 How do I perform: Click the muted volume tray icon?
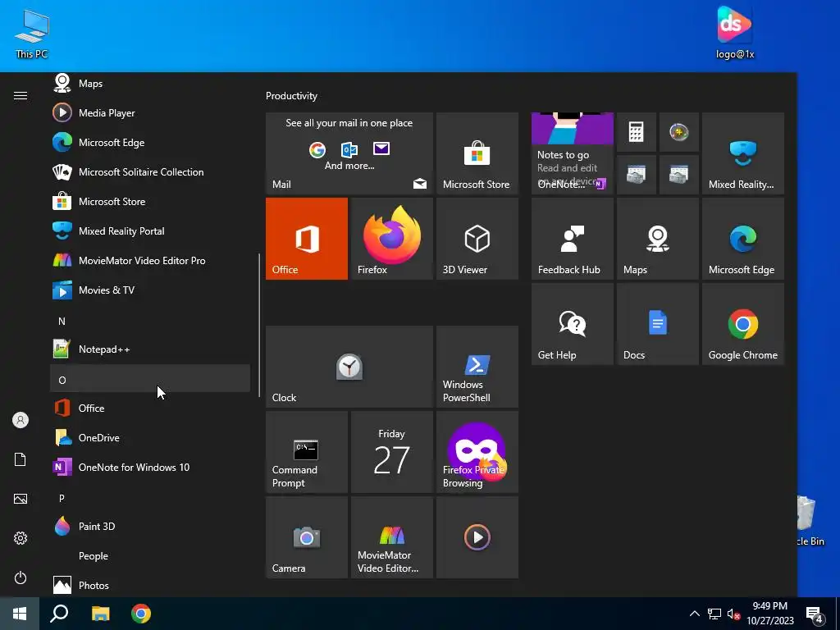733,614
